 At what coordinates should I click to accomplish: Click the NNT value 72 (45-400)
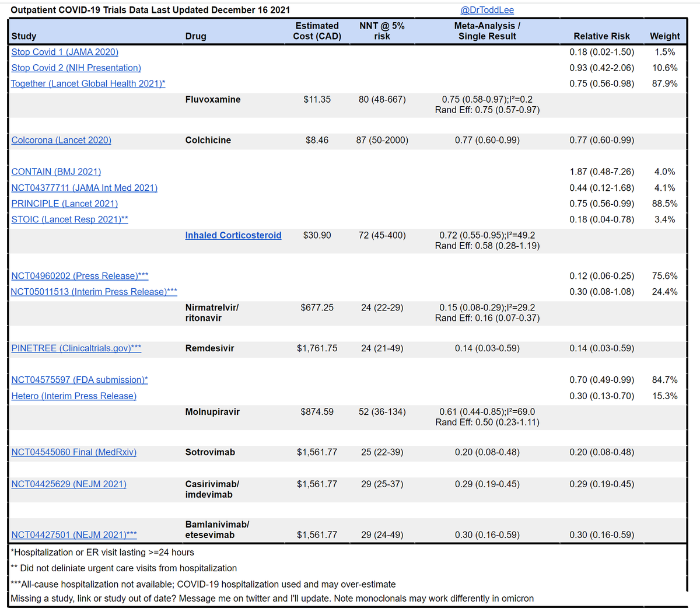tap(382, 235)
